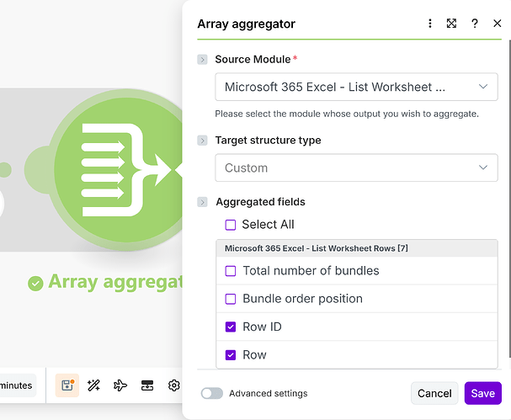511x420 pixels.
Task: Open the Source Module dropdown
Action: click(356, 87)
